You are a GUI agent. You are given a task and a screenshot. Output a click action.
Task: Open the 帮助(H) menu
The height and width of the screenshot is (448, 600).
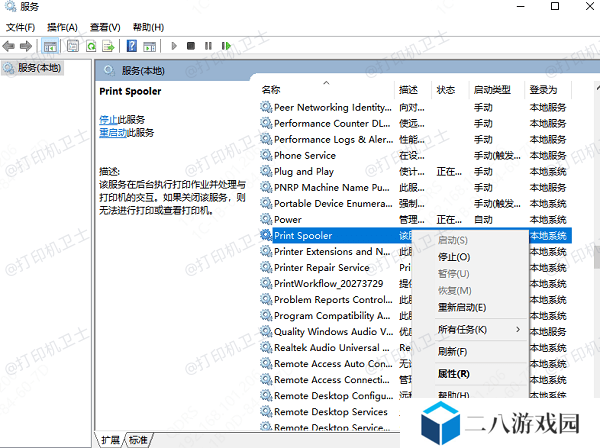[148, 28]
